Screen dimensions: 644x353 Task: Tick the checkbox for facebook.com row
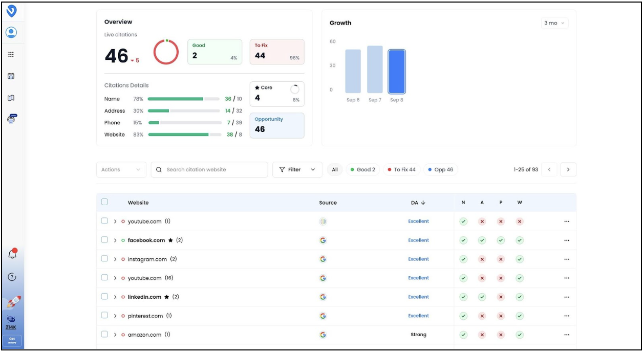pos(104,240)
